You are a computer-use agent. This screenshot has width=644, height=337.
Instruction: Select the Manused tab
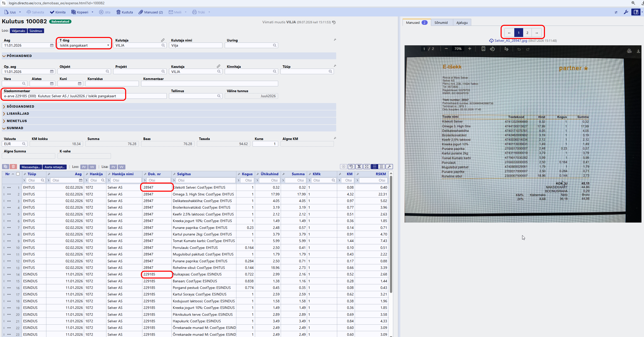point(416,23)
